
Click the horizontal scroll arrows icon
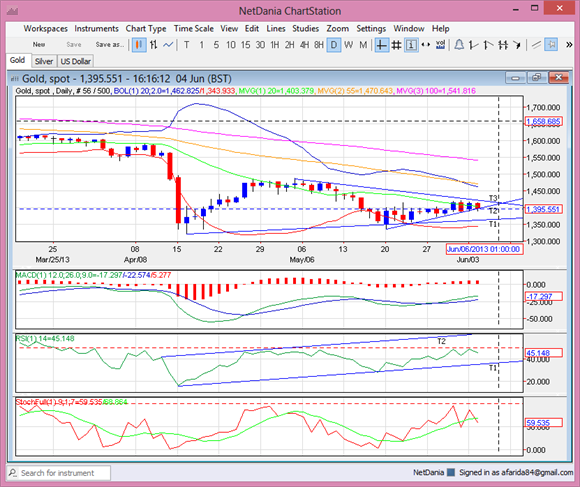click(x=426, y=45)
